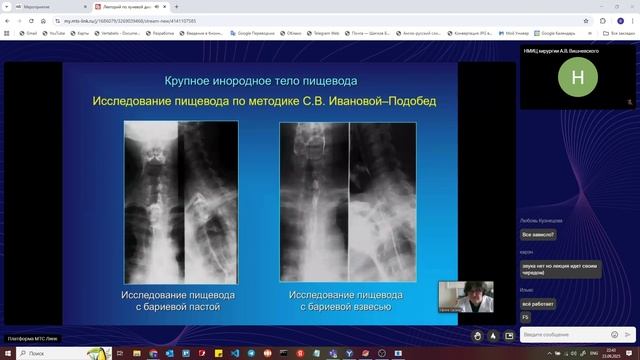This screenshot has height=360, width=640.
Task: Bookmark this page with the star icon
Action: [x=586, y=21]
